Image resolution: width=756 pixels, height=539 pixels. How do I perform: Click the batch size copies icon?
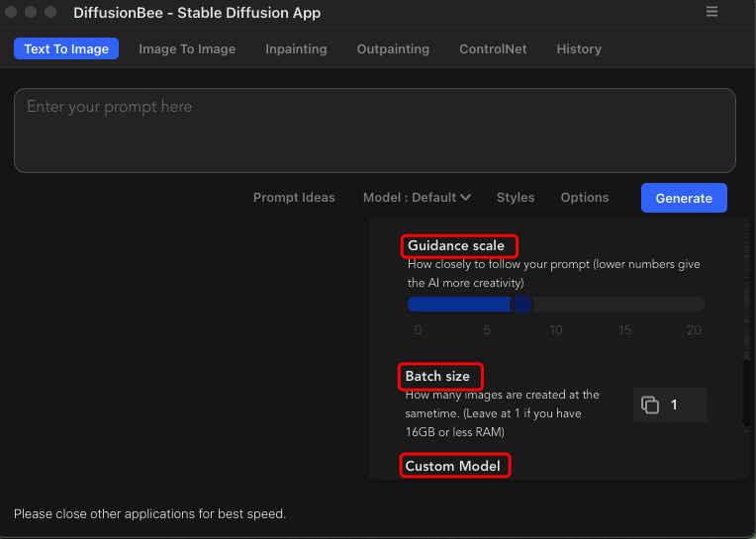point(649,404)
